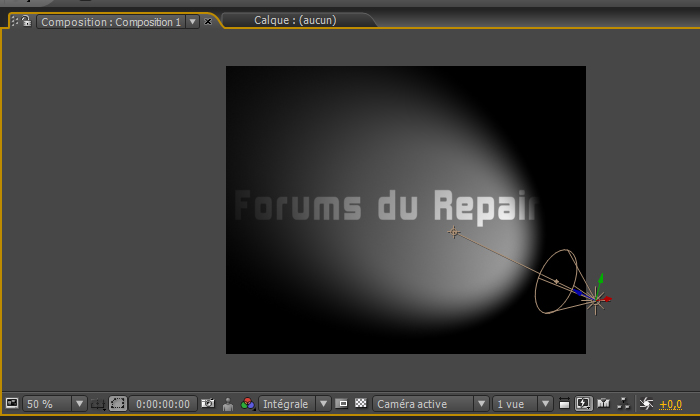The height and width of the screenshot is (420, 700).
Task: Click the panel grip handle icon
Action: pos(15,21)
